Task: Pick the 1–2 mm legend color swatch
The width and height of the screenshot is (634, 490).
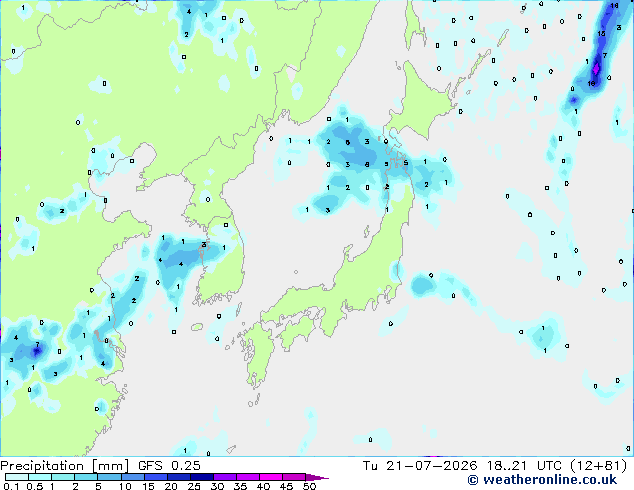Action: point(63,477)
